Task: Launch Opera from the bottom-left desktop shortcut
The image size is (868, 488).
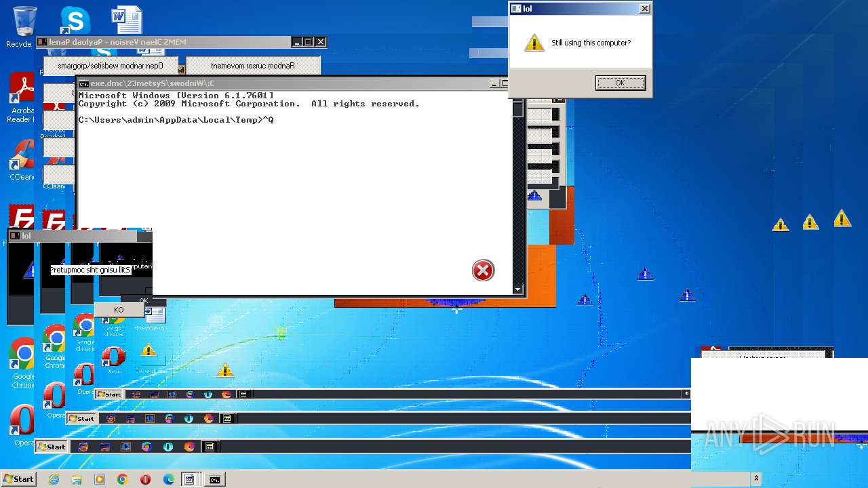Action: (23, 426)
